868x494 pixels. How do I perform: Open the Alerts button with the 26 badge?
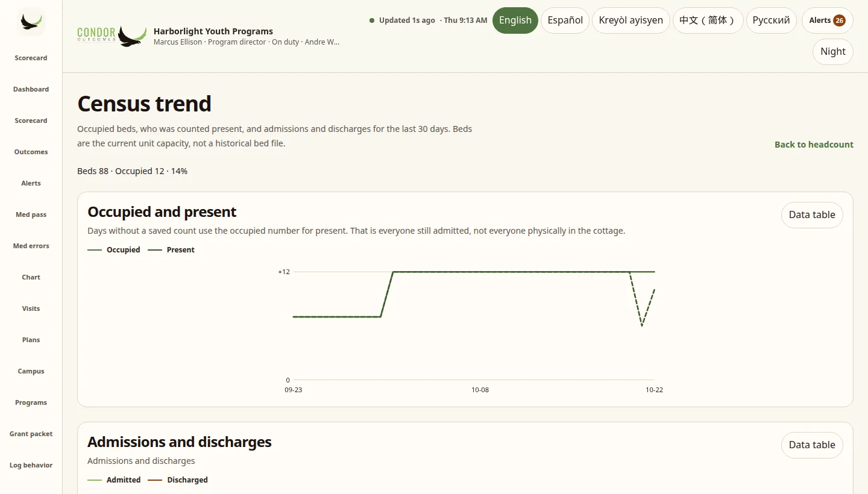tap(827, 20)
